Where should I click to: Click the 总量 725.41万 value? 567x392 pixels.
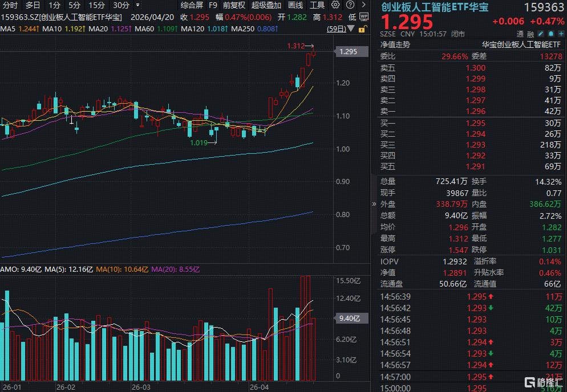click(451, 181)
